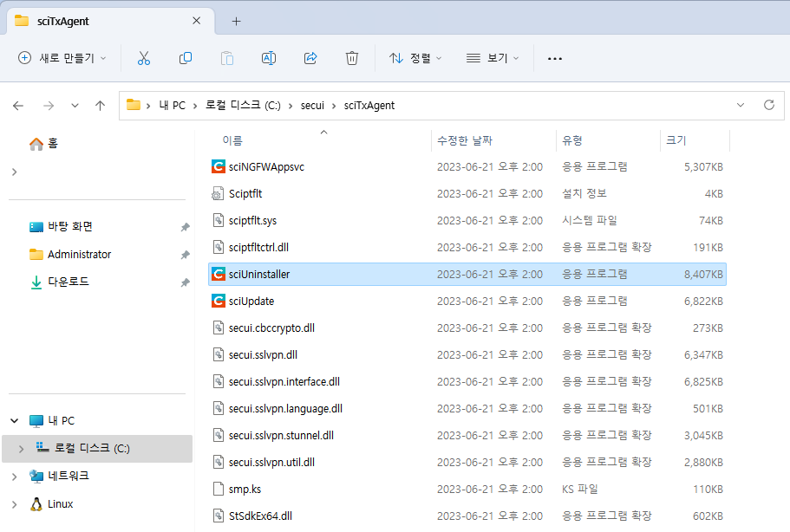Select the smp.ks file icon
Image resolution: width=790 pixels, height=532 pixels.
pyautogui.click(x=219, y=490)
